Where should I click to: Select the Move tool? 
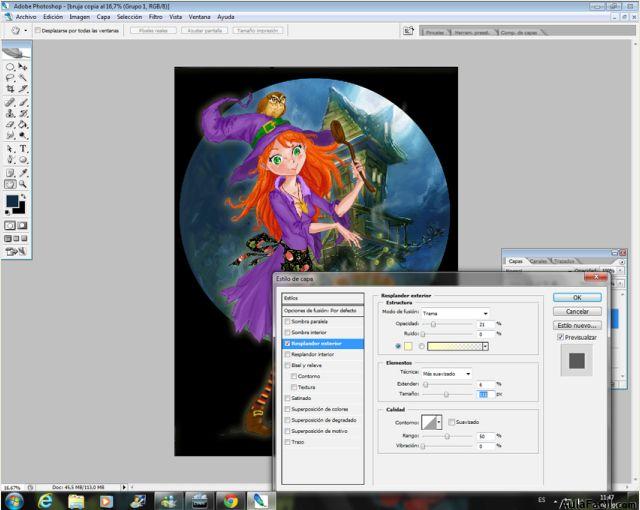tap(23, 67)
